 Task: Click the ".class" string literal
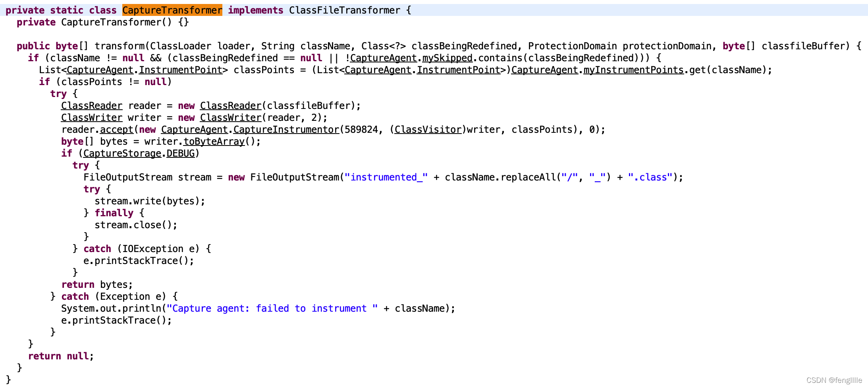(x=650, y=177)
